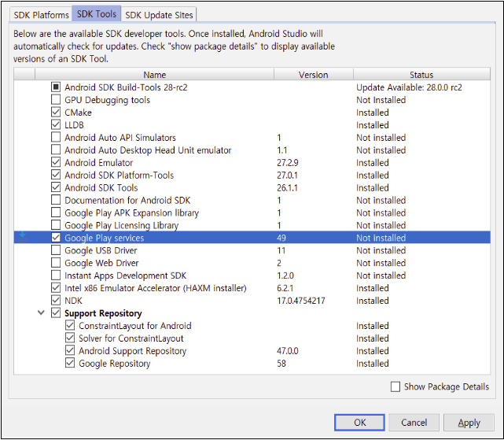Click the OK button
This screenshot has width=504, height=440.
pyautogui.click(x=359, y=423)
